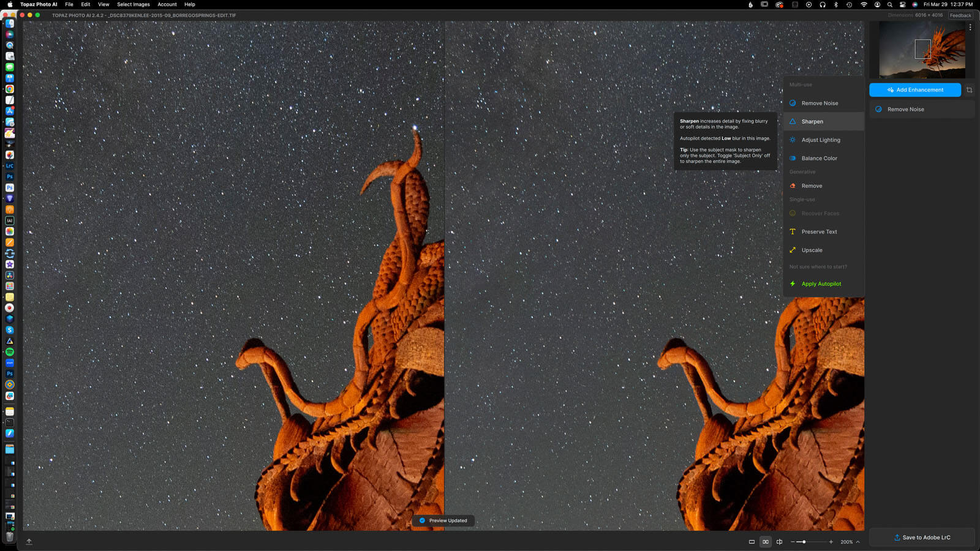Screen dimensions: 980x551
Task: Click the crop tool icon
Action: (969, 90)
